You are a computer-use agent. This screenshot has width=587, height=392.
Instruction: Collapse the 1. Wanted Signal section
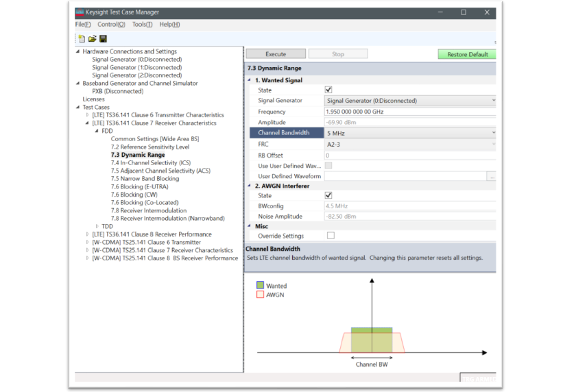250,80
